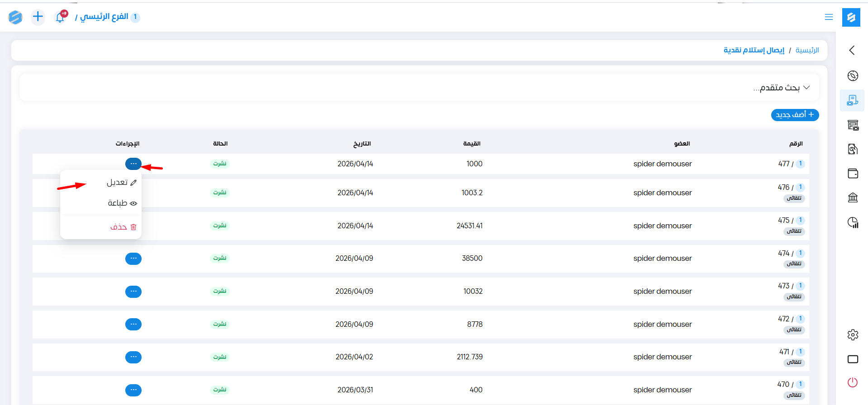868x405 pixels.
Task: Open the bank building sidebar icon
Action: coord(853,198)
